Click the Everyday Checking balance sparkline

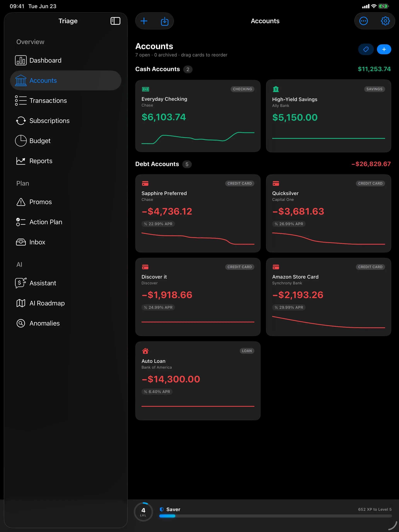click(198, 138)
